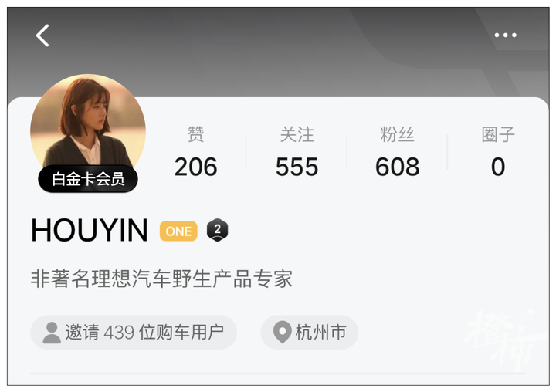Tap the 杭州市 location tag
The image size is (556, 392).
click(309, 333)
